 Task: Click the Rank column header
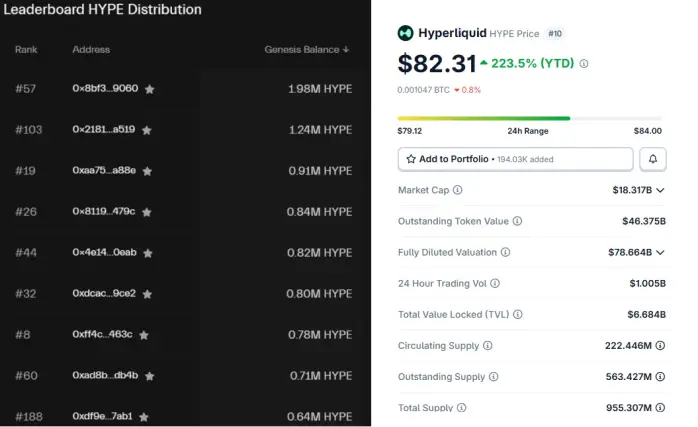tap(26, 49)
